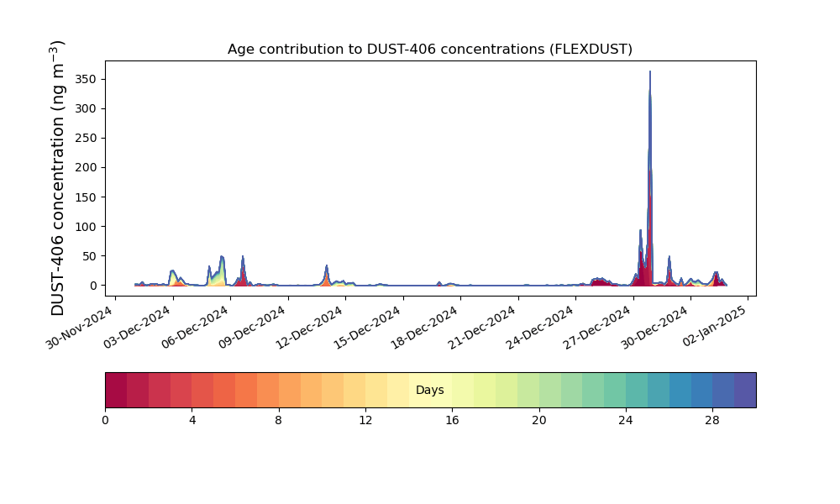Image resolution: width=840 pixels, height=504 pixels.
Task: Click the colorbar tick label 28
Action: pos(712,421)
